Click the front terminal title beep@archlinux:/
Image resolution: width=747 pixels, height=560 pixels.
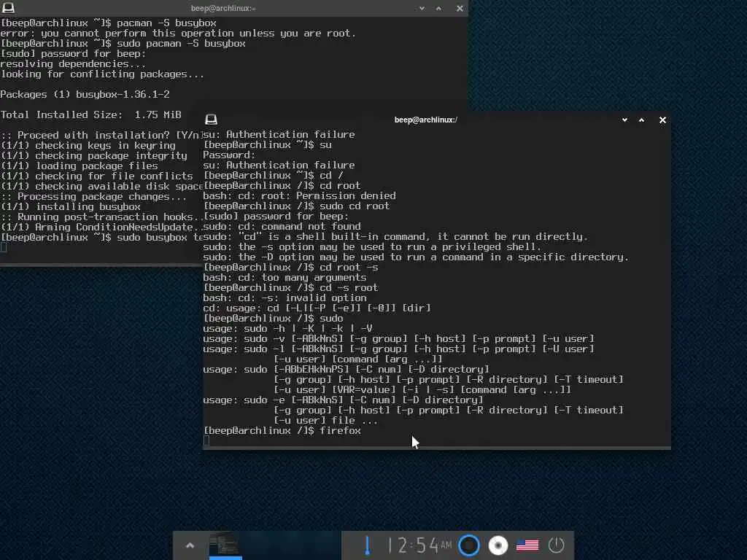426,120
